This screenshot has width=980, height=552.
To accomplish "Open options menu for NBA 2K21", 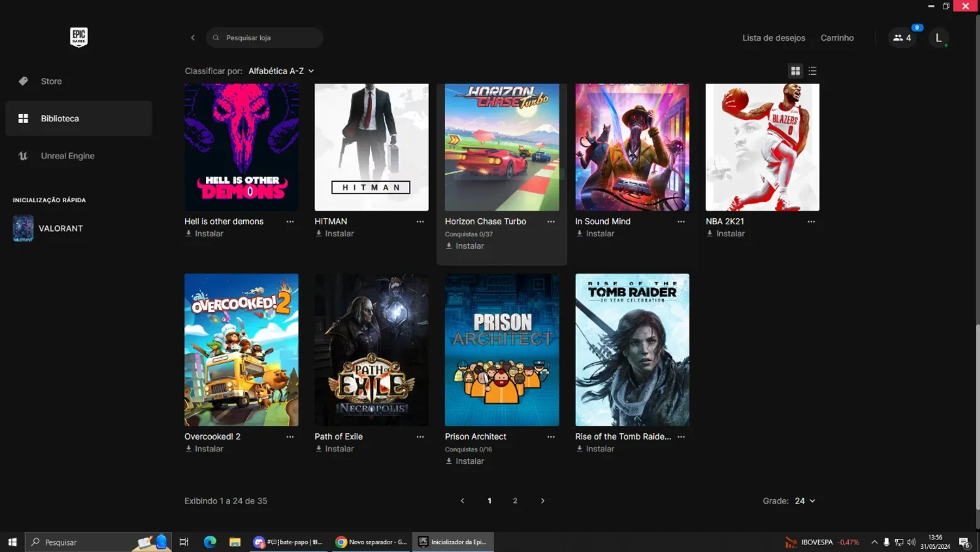I will point(811,221).
